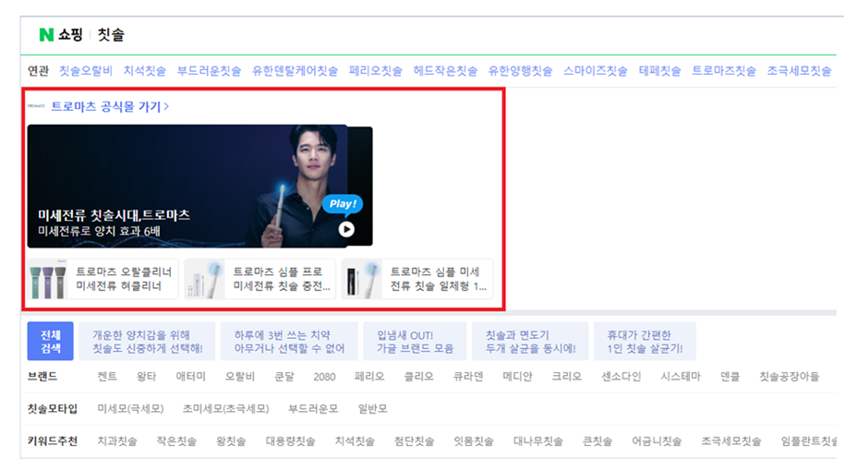Open 트로마츠 심플 프로 미세전류 칫솔 product
This screenshot has width=868, height=459.
pyautogui.click(x=260, y=279)
